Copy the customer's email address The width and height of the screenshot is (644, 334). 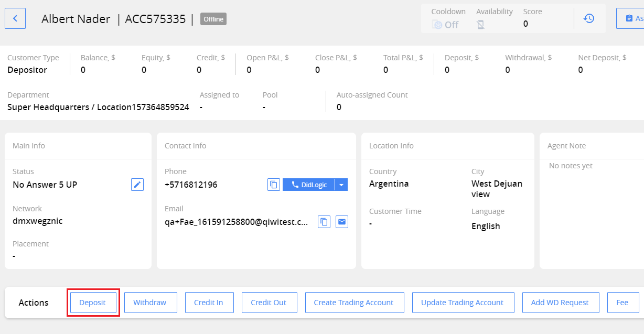[324, 222]
